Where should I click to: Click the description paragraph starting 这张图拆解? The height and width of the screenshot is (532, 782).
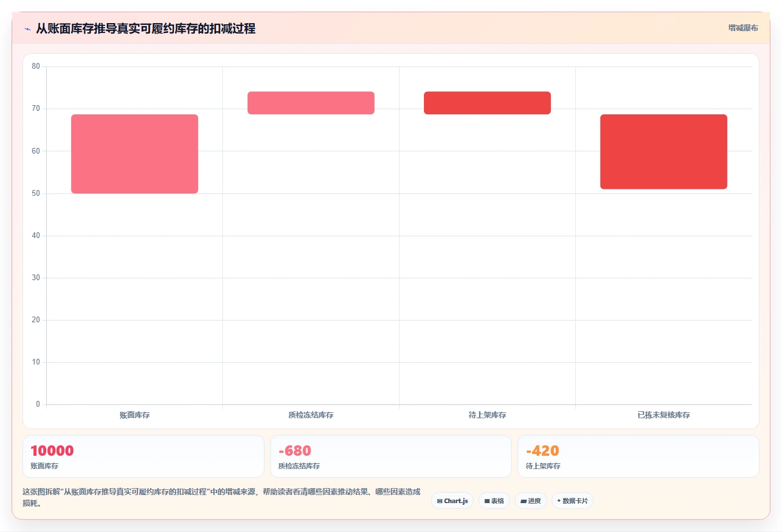(222, 497)
